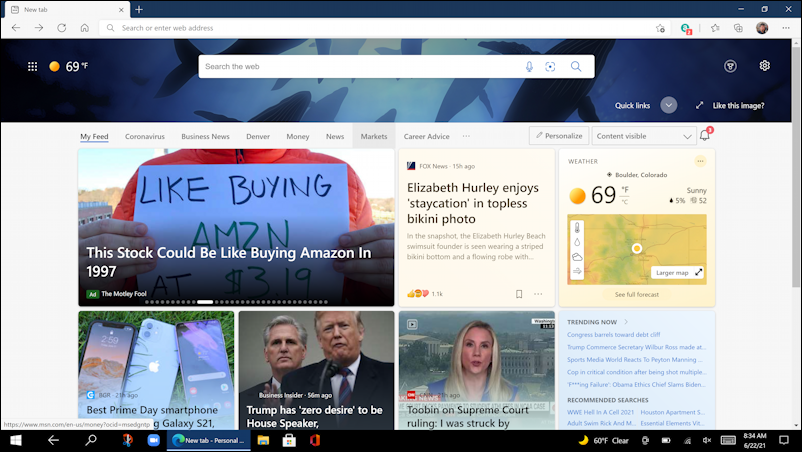802x452 pixels.
Task: Open the Content visible dropdown
Action: [x=644, y=136]
